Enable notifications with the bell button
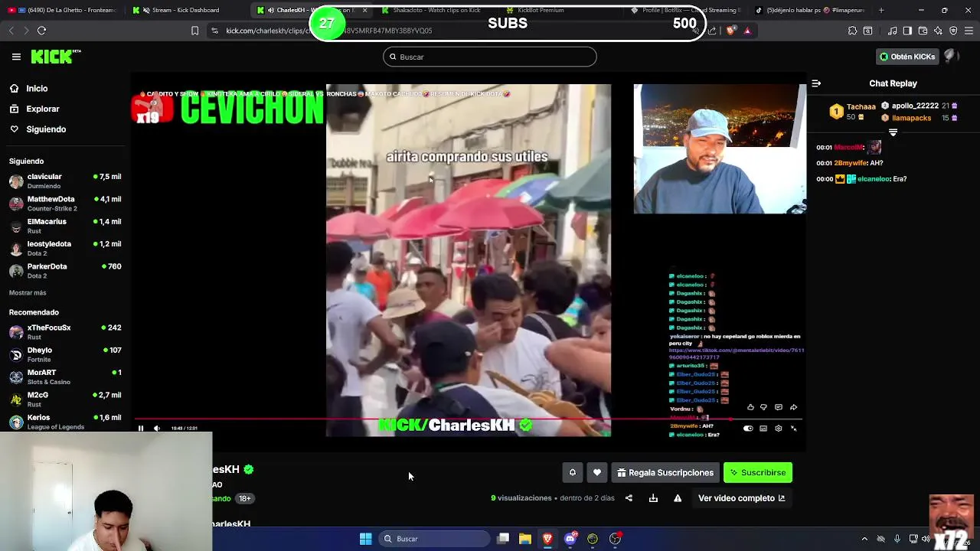The height and width of the screenshot is (551, 980). point(572,473)
